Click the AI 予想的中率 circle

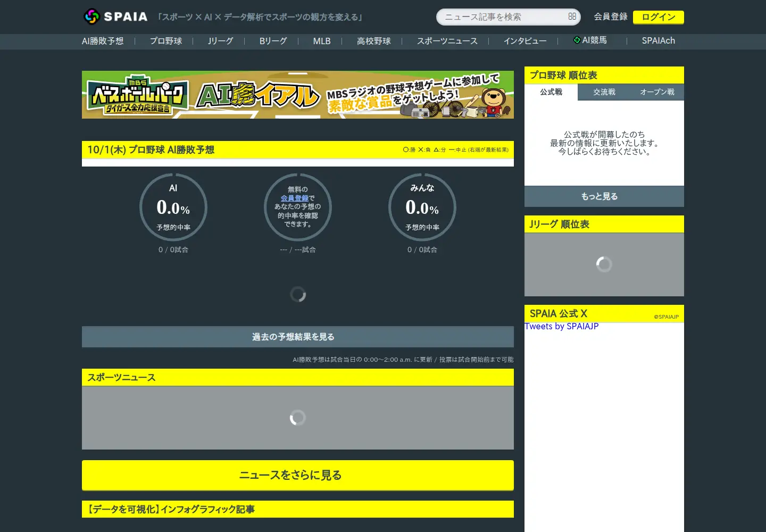173,207
